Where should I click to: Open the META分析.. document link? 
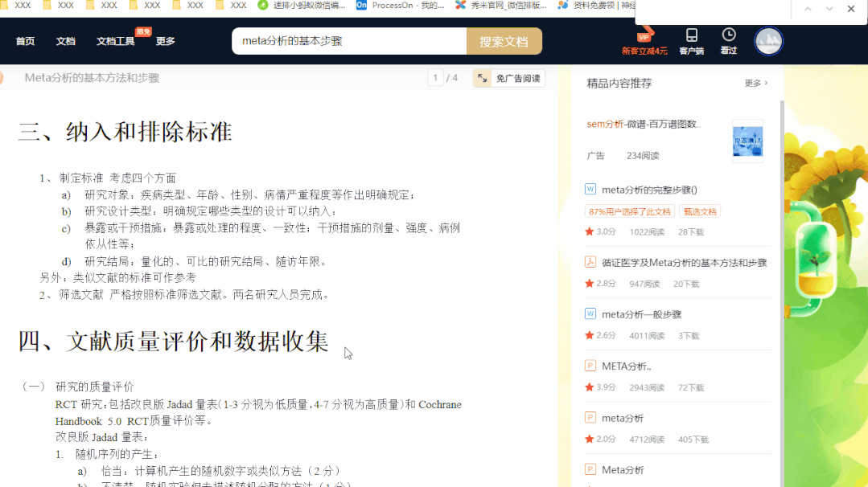pos(626,366)
